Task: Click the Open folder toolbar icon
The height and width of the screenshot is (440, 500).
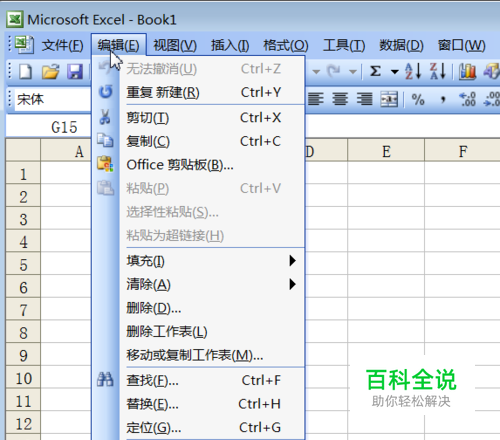Action: tap(50, 71)
